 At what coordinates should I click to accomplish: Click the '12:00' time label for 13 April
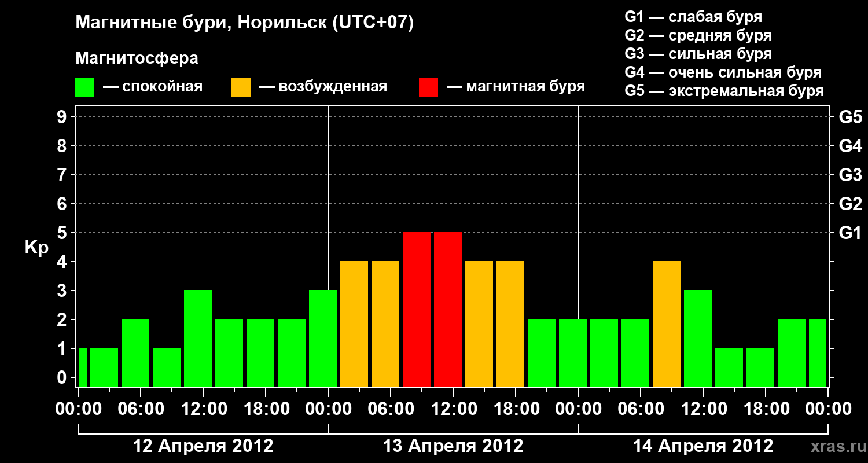[453, 410]
